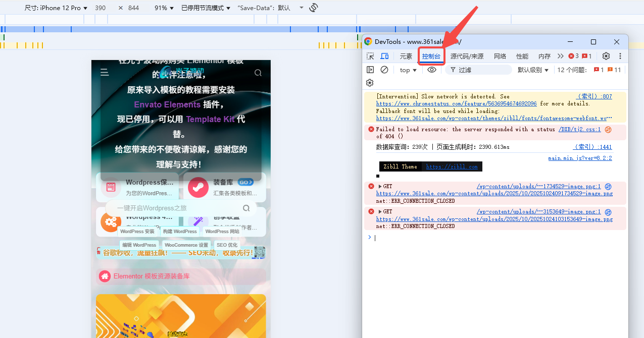Click the Envato Elements purple link
This screenshot has width=644, height=338.
pos(167,104)
